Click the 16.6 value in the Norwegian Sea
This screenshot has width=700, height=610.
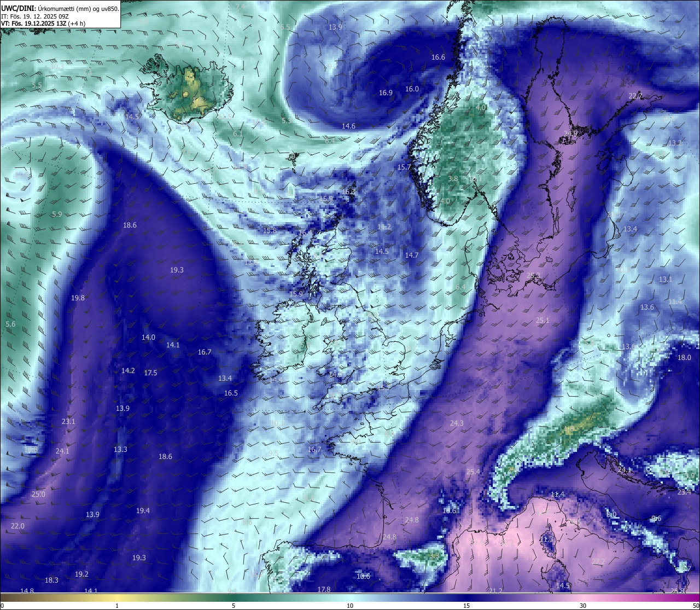pyautogui.click(x=438, y=57)
